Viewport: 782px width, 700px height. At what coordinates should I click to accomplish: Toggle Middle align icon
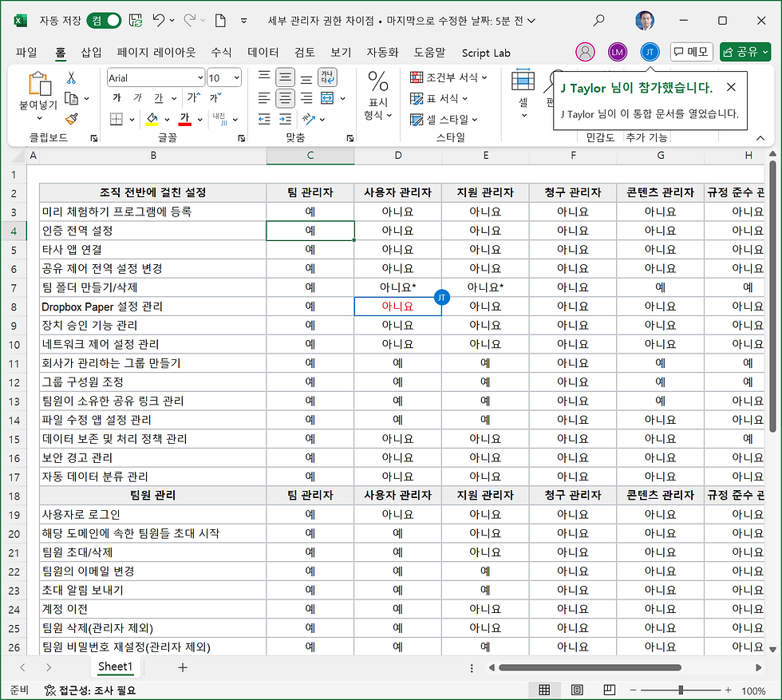coord(286,77)
